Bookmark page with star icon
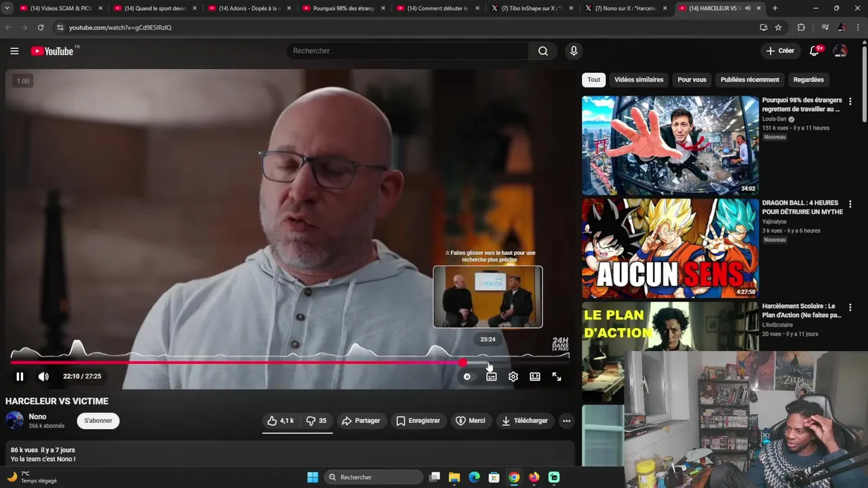The width and height of the screenshot is (868, 488). coord(778,27)
